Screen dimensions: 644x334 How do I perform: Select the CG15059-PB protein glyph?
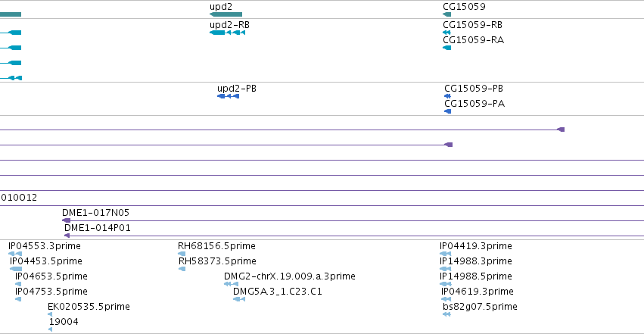pyautogui.click(x=448, y=96)
